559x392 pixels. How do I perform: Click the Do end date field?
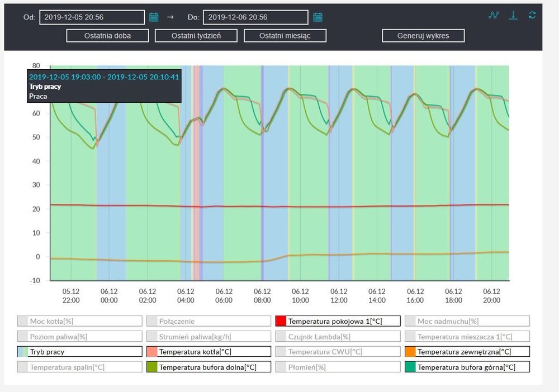pos(255,17)
